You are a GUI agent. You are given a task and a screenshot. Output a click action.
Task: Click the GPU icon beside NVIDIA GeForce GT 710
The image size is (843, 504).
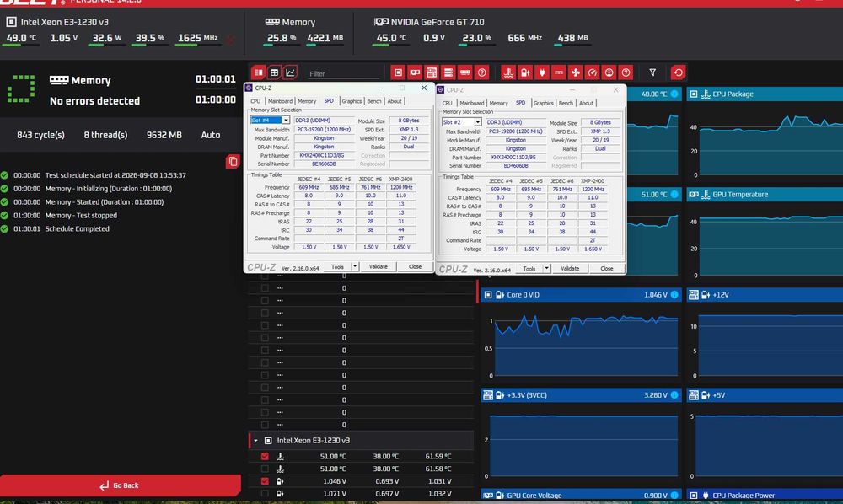click(381, 22)
